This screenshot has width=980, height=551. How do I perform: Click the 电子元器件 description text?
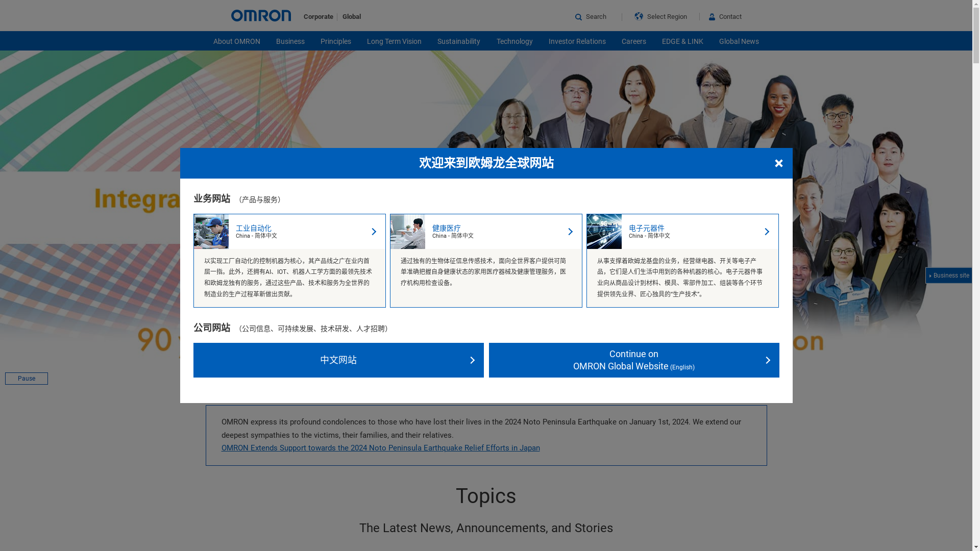click(x=680, y=278)
